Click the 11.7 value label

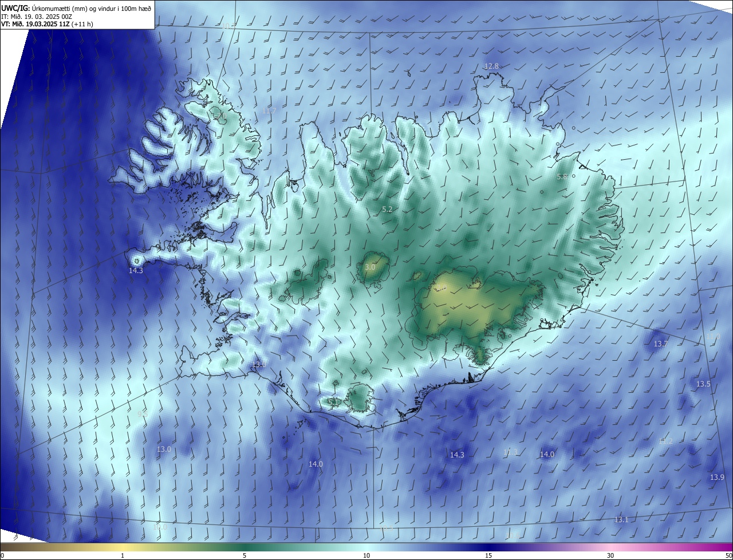point(269,111)
